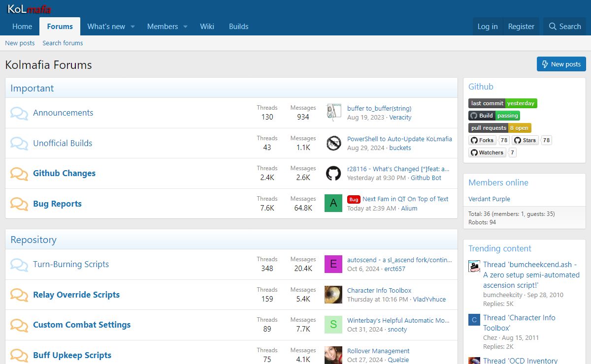This screenshot has height=364, width=591.
Task: Open the Turn-Burning Scripts forum
Action: [x=71, y=265]
